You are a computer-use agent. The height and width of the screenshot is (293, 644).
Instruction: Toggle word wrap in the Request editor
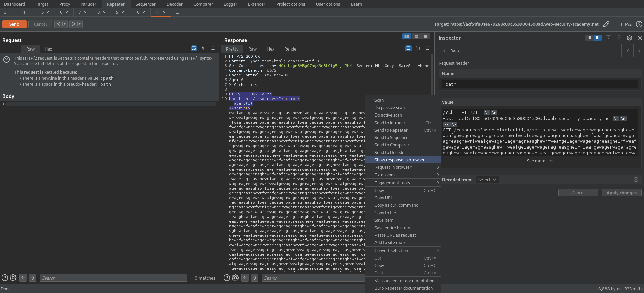pyautogui.click(x=194, y=48)
